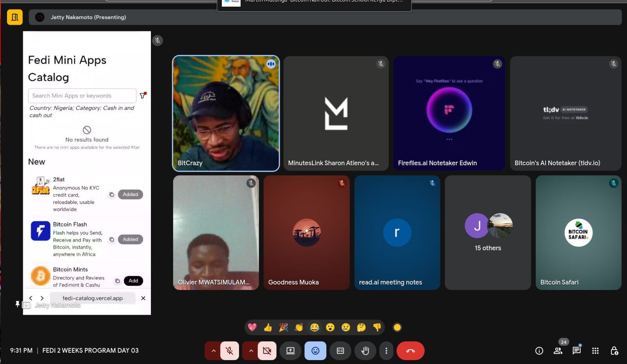The image size is (627, 364).
Task: Open the Activities grid icon
Action: (x=595, y=351)
